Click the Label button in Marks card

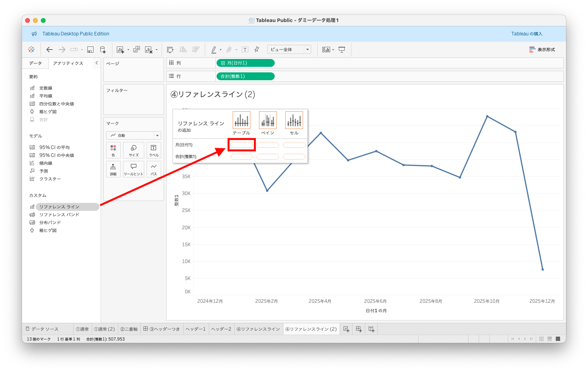pos(154,150)
